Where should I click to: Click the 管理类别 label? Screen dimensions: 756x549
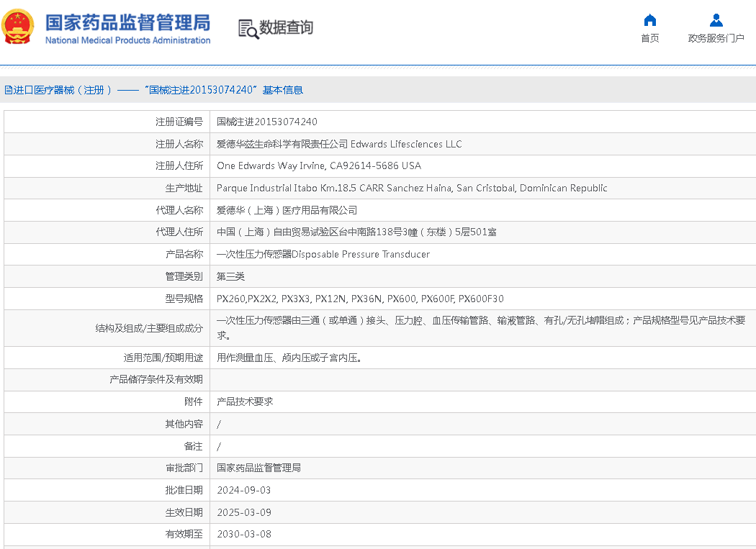pos(184,276)
